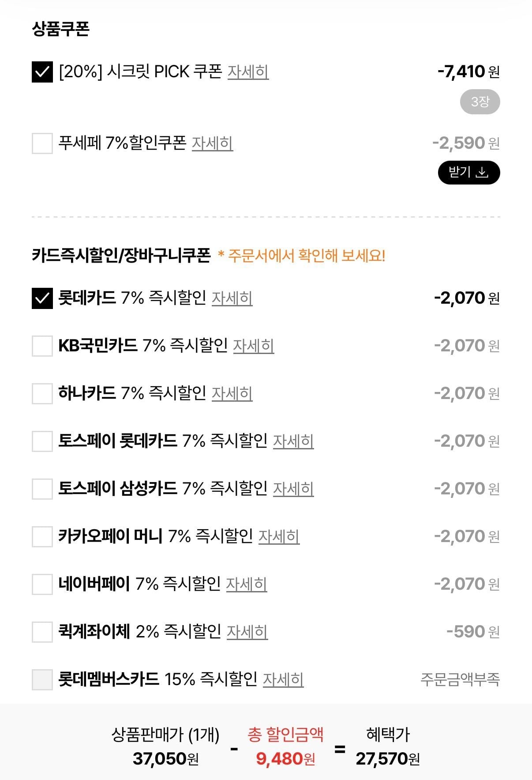Open 자세히 link for 시크릿 PICK 쿠폰

(248, 72)
